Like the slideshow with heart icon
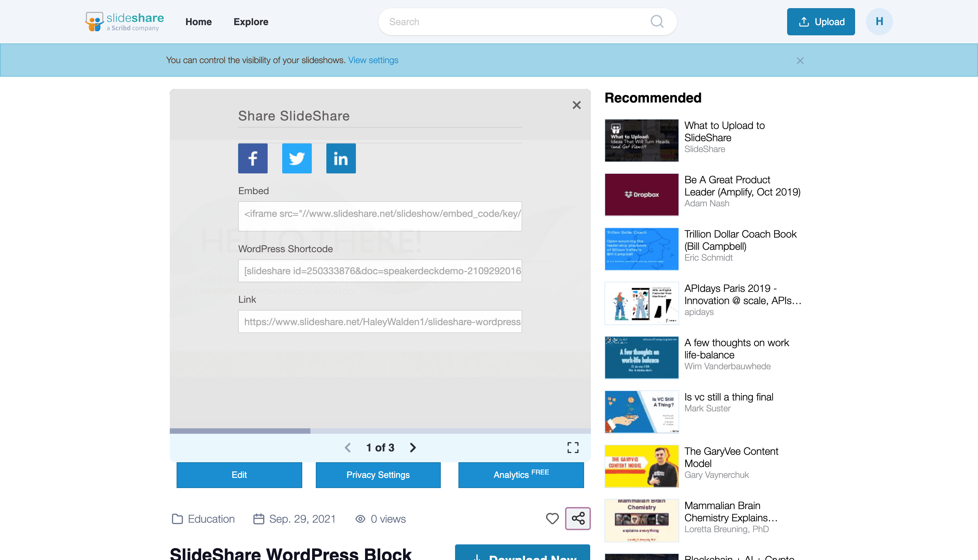The image size is (978, 560). (x=552, y=519)
